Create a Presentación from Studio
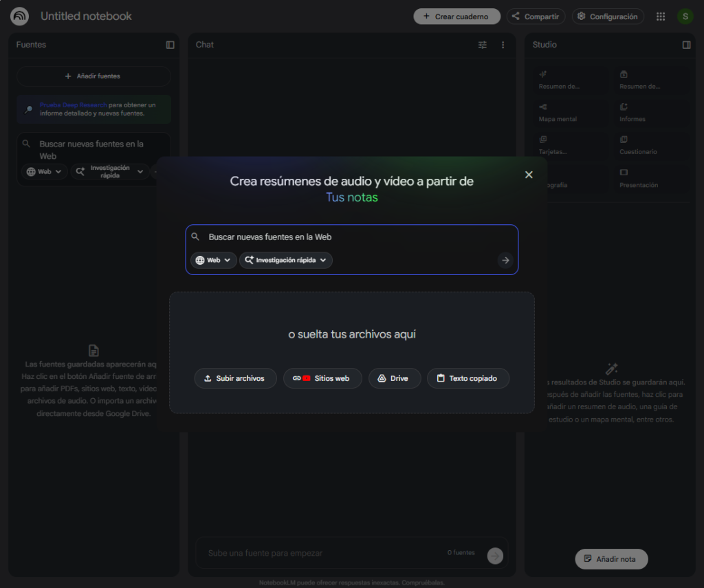The height and width of the screenshot is (588, 704). [x=652, y=179]
